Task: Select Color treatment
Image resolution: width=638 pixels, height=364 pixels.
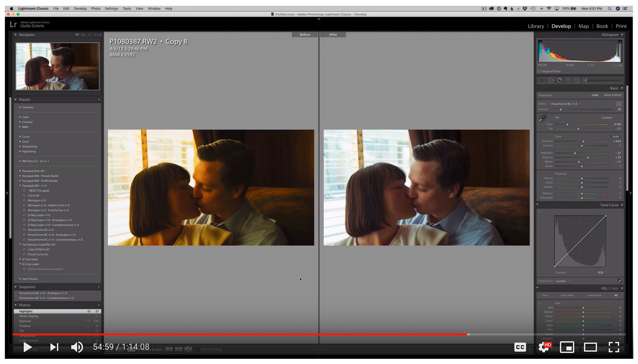Action: coord(595,95)
